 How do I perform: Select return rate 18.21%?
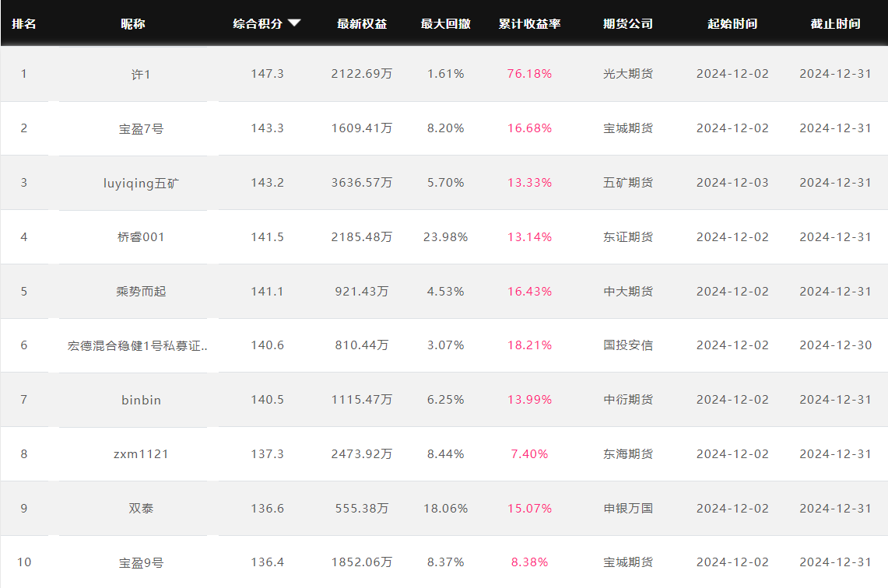click(x=529, y=345)
